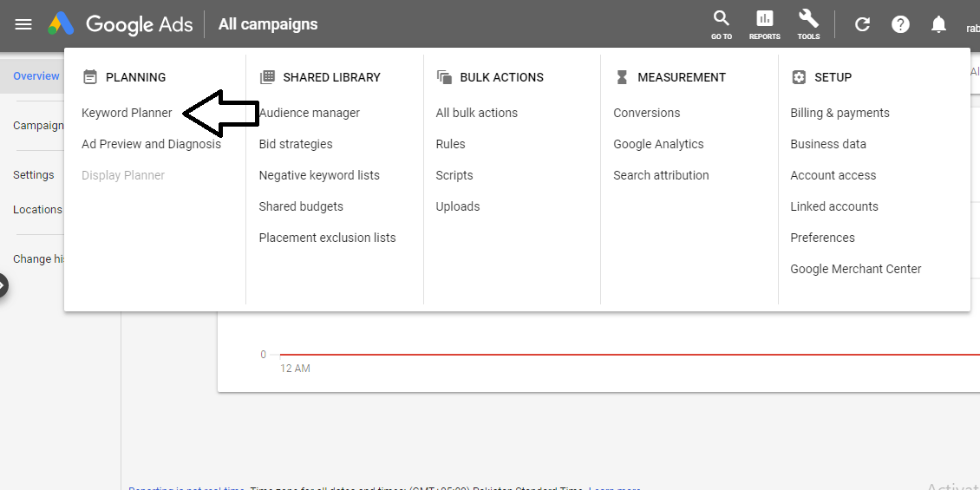980x490 pixels.
Task: Open Keyword Planner
Action: coord(127,113)
